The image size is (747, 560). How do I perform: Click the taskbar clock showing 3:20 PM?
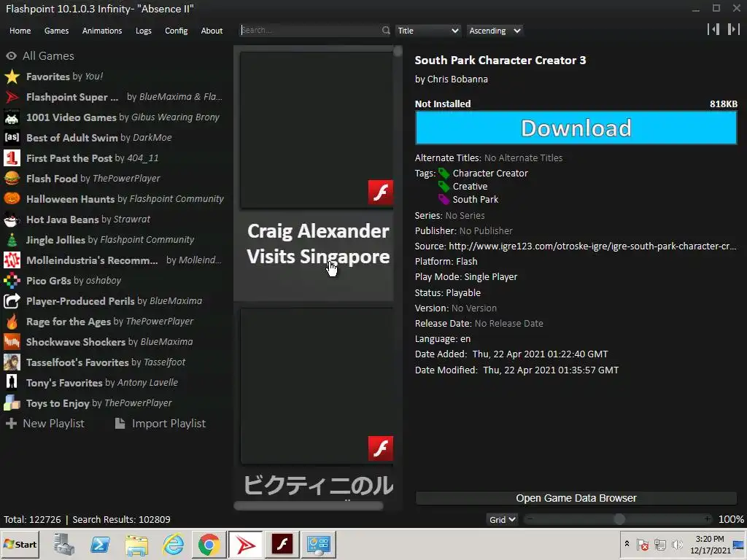710,544
